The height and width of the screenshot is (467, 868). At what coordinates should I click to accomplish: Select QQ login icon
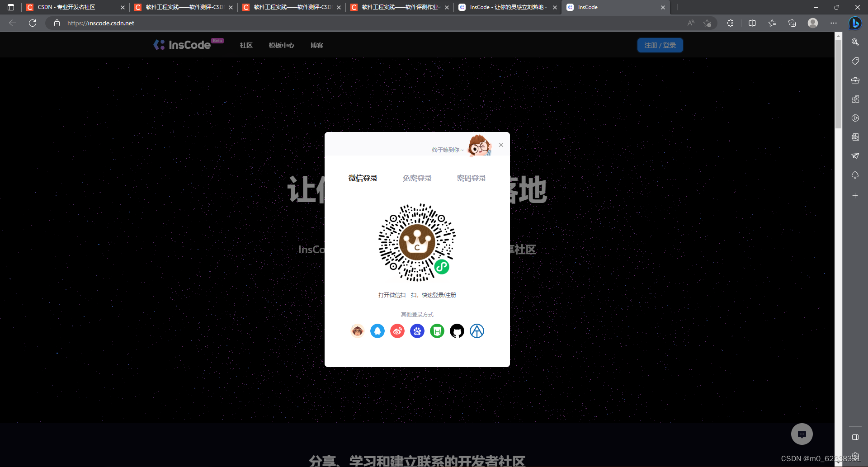coord(377,330)
